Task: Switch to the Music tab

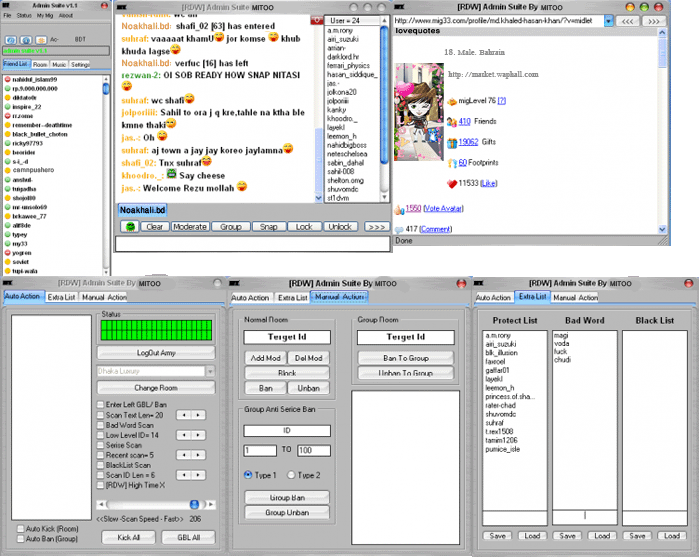Action: click(x=59, y=64)
